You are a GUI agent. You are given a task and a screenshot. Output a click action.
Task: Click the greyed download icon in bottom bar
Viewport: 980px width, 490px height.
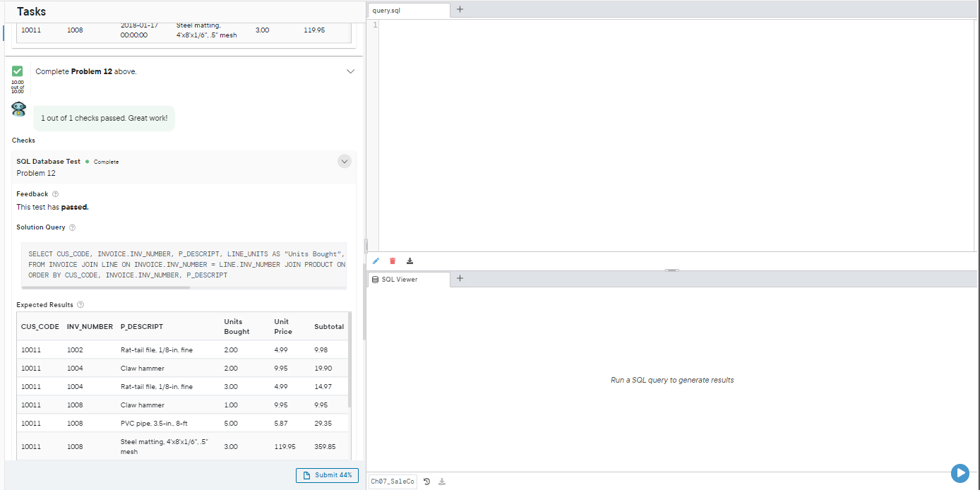click(x=442, y=482)
